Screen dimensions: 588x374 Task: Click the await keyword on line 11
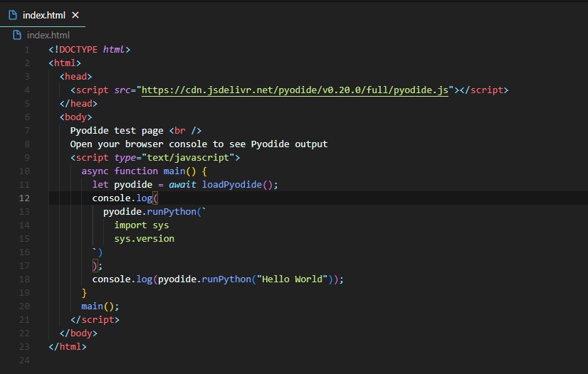click(182, 185)
